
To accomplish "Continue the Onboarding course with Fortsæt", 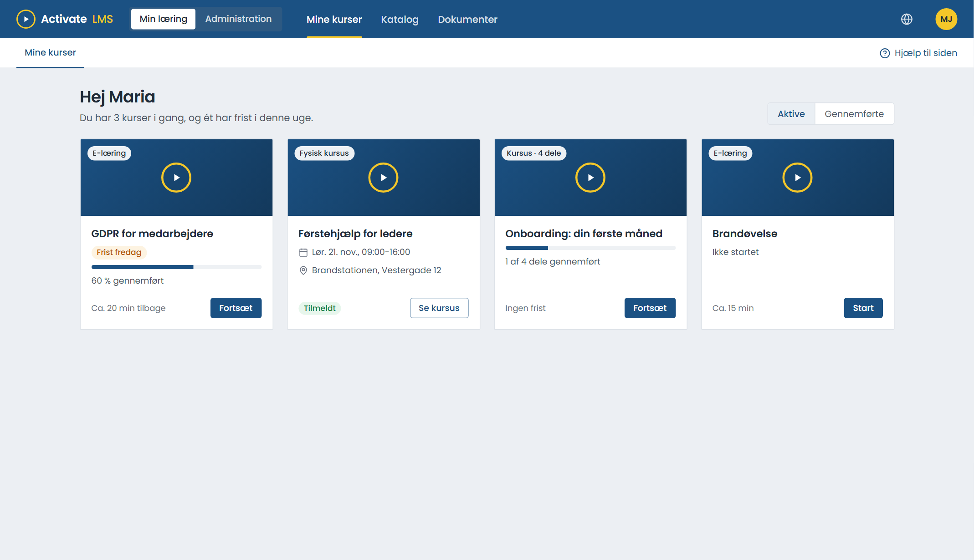I will pyautogui.click(x=650, y=308).
